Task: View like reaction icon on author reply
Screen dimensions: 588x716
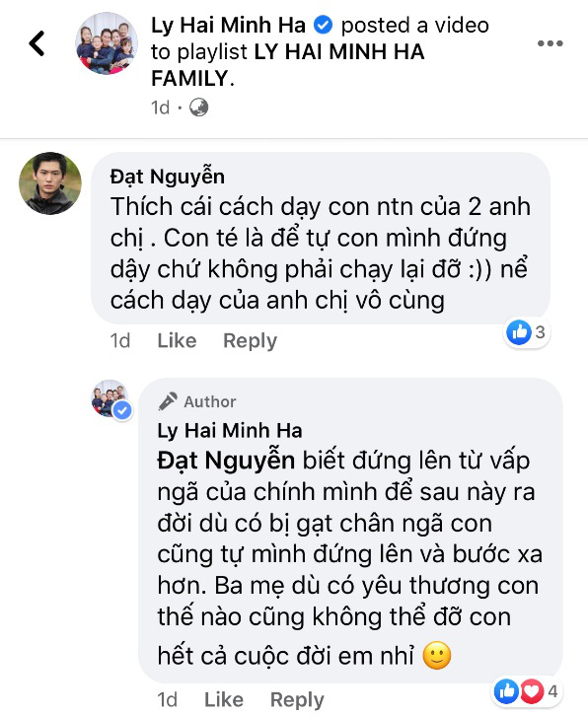Action: [x=506, y=691]
